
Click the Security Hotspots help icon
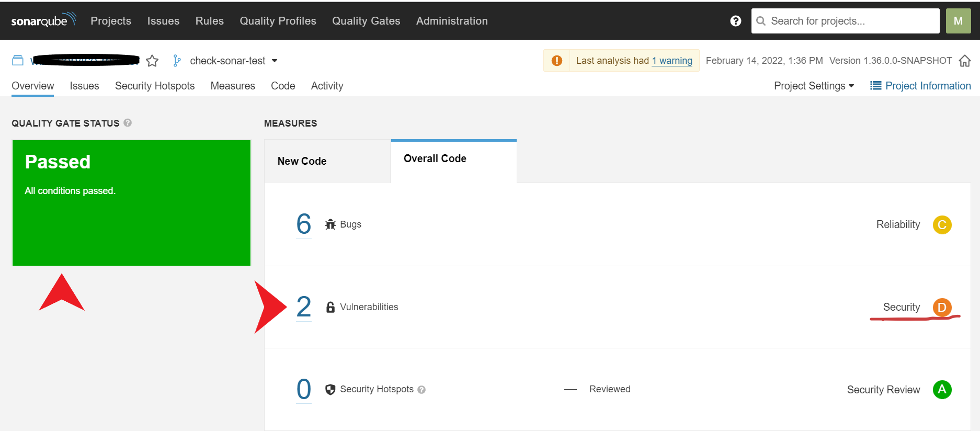tap(421, 390)
